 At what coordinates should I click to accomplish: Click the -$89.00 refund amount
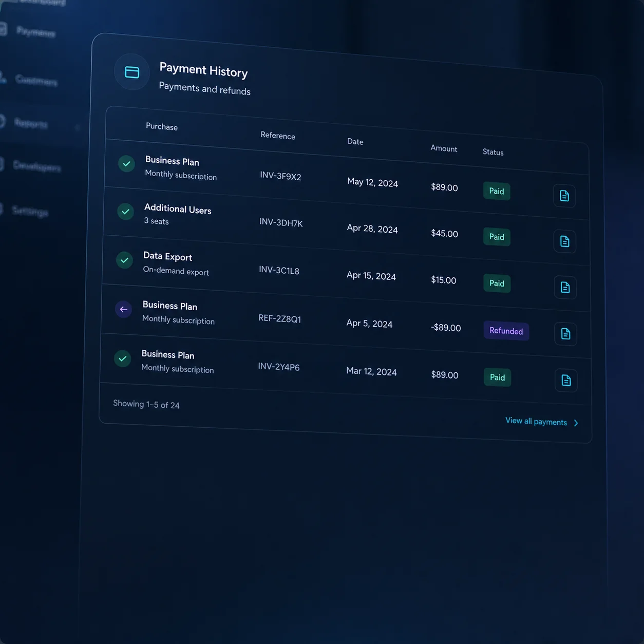coord(446,328)
